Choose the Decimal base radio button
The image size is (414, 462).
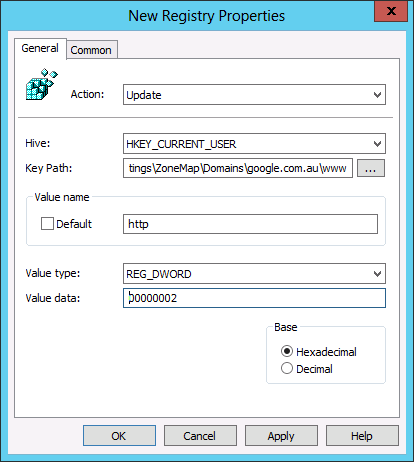(287, 368)
